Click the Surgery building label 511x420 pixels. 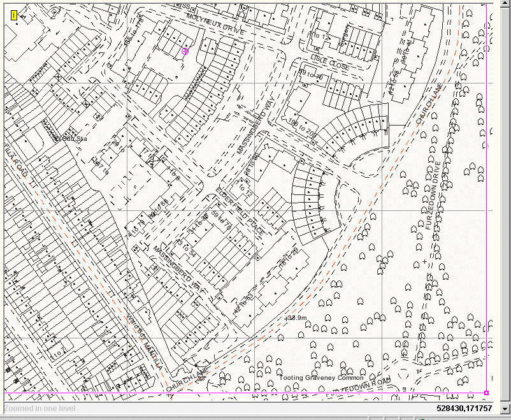344,35
